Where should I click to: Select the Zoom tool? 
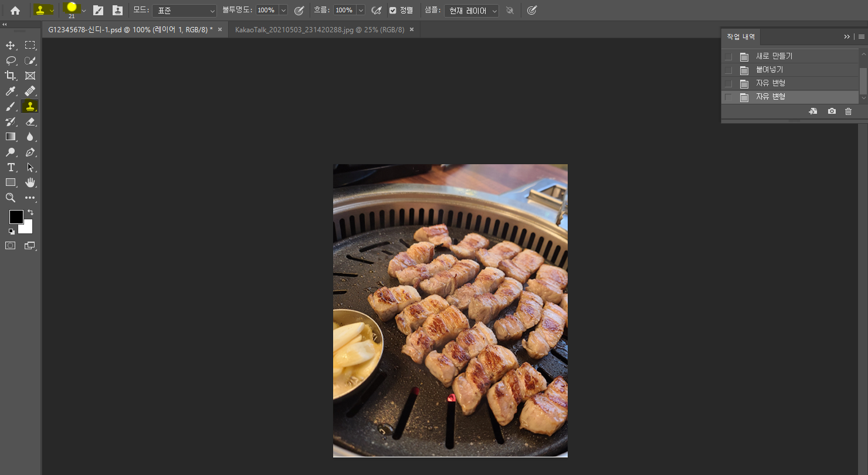coord(11,198)
